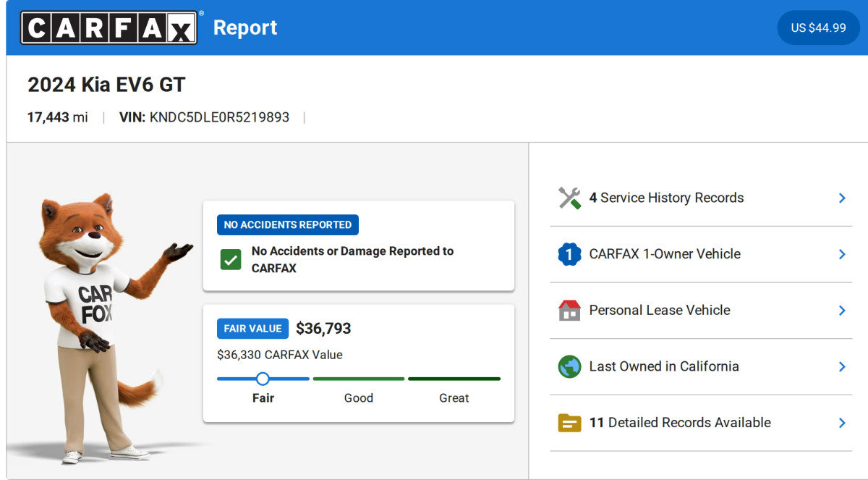Click the house icon for Personal Lease

[569, 310]
